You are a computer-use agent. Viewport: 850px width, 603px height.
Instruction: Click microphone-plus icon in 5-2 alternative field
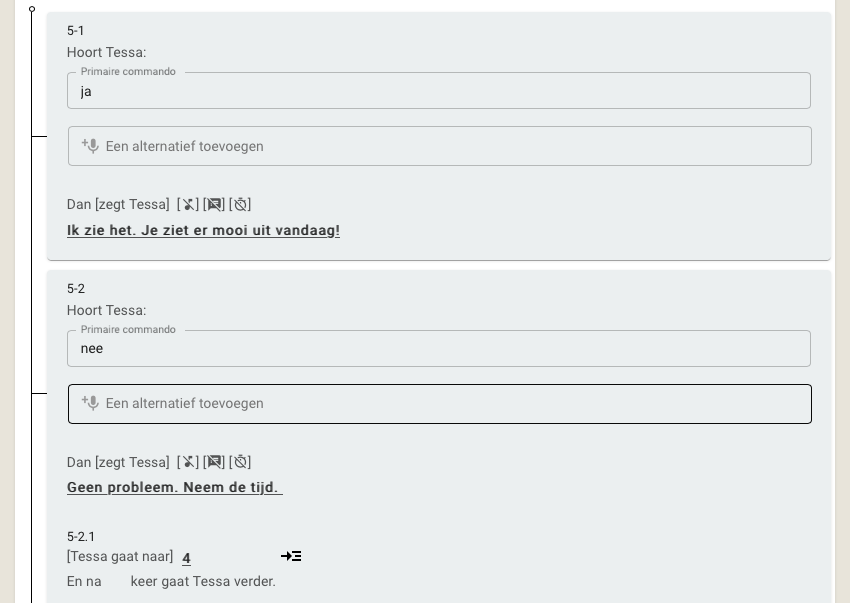point(90,403)
